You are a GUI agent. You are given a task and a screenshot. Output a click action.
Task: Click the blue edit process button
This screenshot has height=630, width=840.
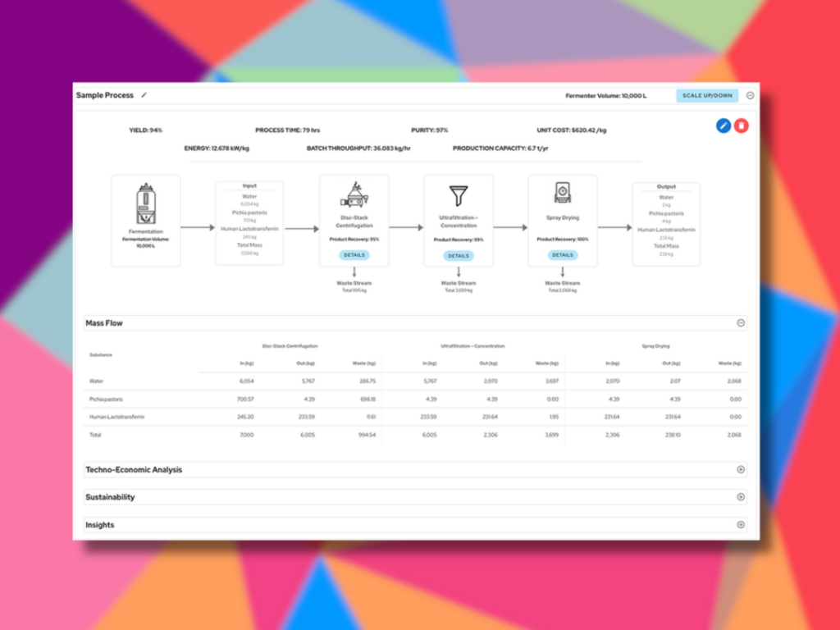click(x=723, y=126)
